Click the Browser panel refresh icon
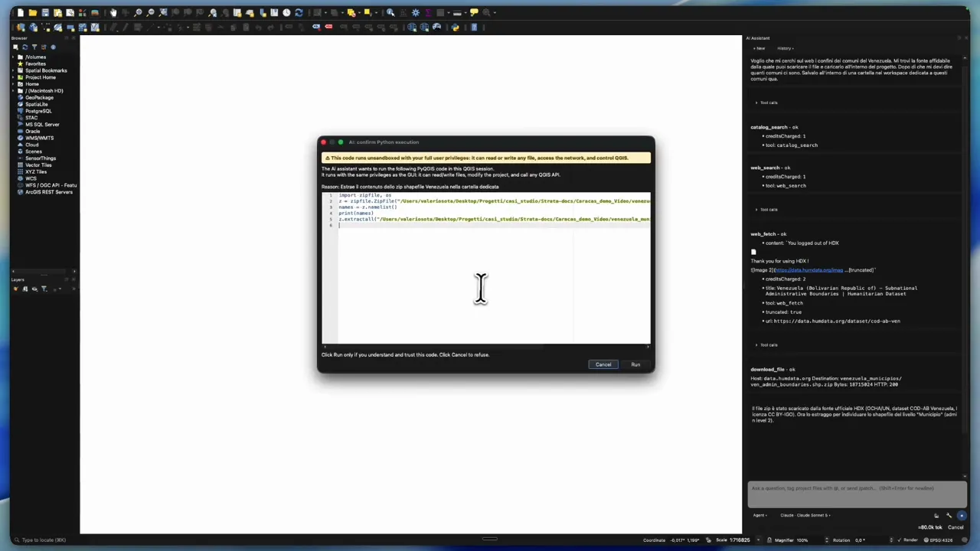 [24, 47]
